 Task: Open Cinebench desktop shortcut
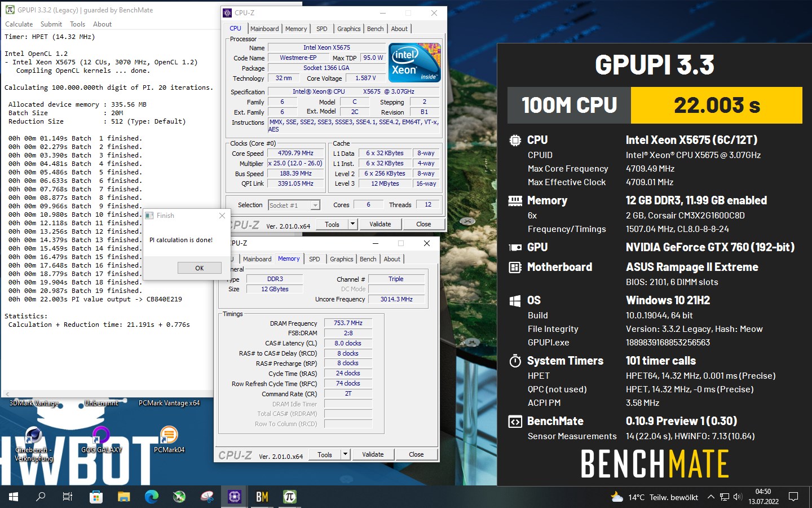[33, 444]
